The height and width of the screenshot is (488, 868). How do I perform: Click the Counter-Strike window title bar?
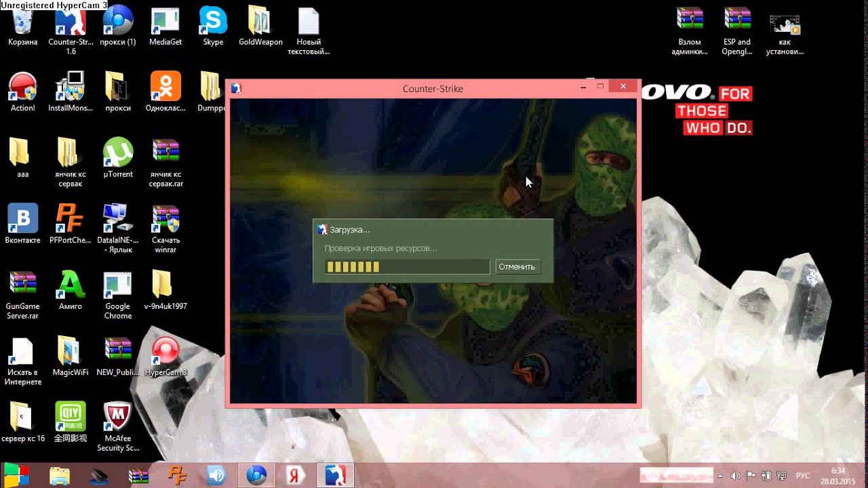[433, 89]
